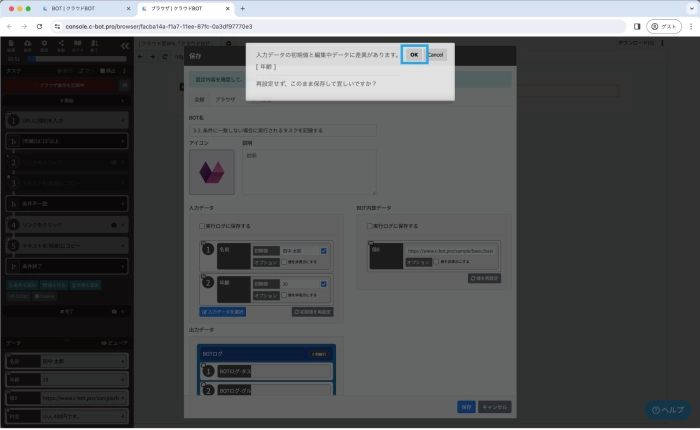Image resolution: width=700 pixels, height=430 pixels.
Task: Toggle 実行ログに保存する under BOT内部データ
Action: coord(369,226)
